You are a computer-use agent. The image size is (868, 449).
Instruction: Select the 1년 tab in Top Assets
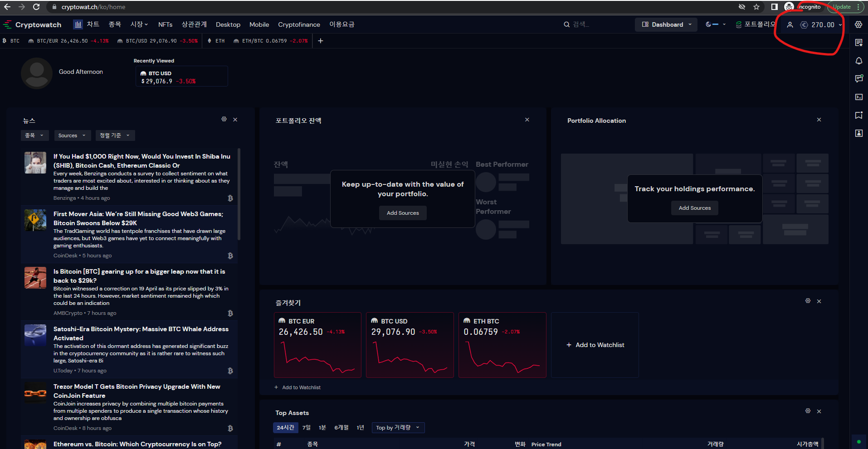(360, 428)
